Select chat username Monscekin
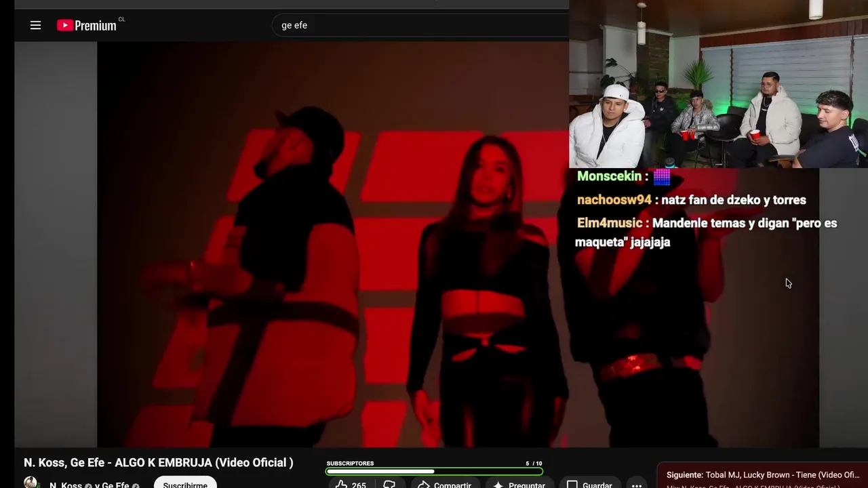Viewport: 868px width, 488px height. [609, 176]
